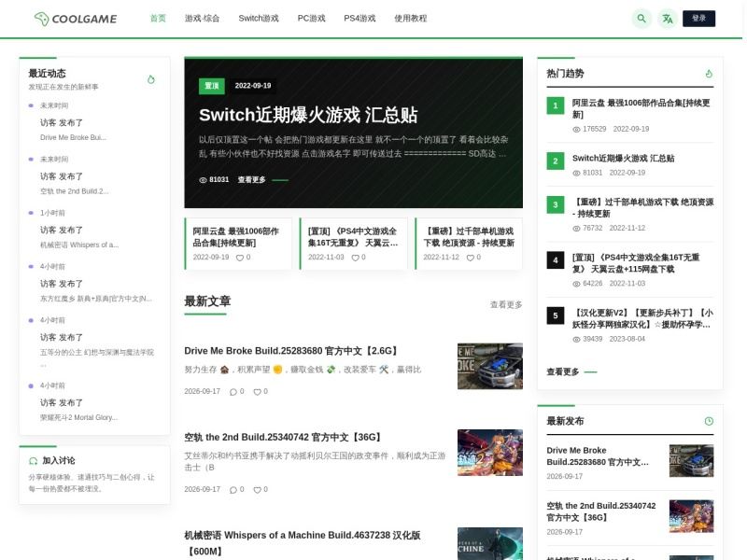The width and height of the screenshot is (747, 560).
Task: Open activity entry Drive Me Broke Bui...
Action: (73, 137)
